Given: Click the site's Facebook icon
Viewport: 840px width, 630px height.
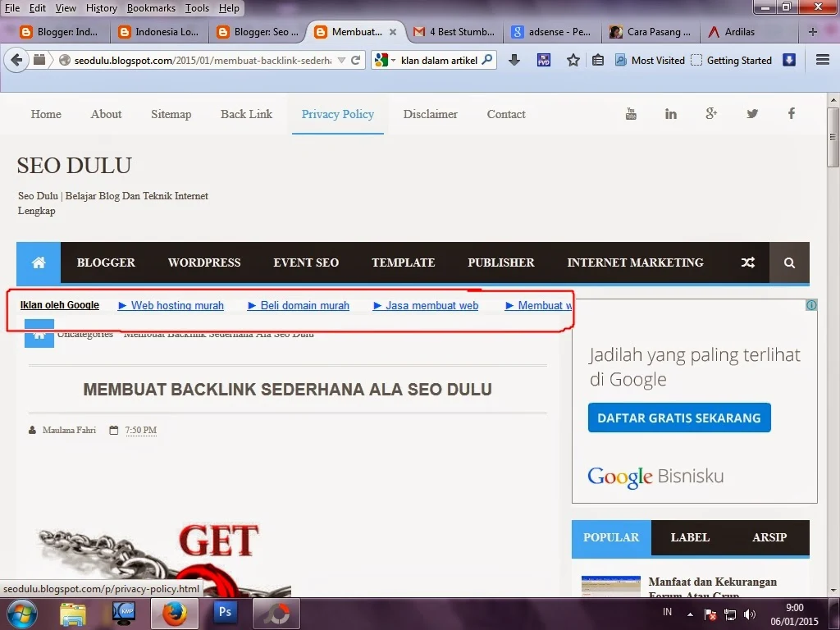Looking at the screenshot, I should [x=792, y=113].
